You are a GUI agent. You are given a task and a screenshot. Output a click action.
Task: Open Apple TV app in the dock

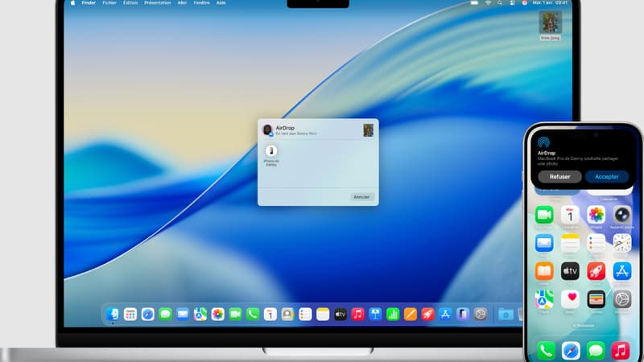[x=341, y=315]
